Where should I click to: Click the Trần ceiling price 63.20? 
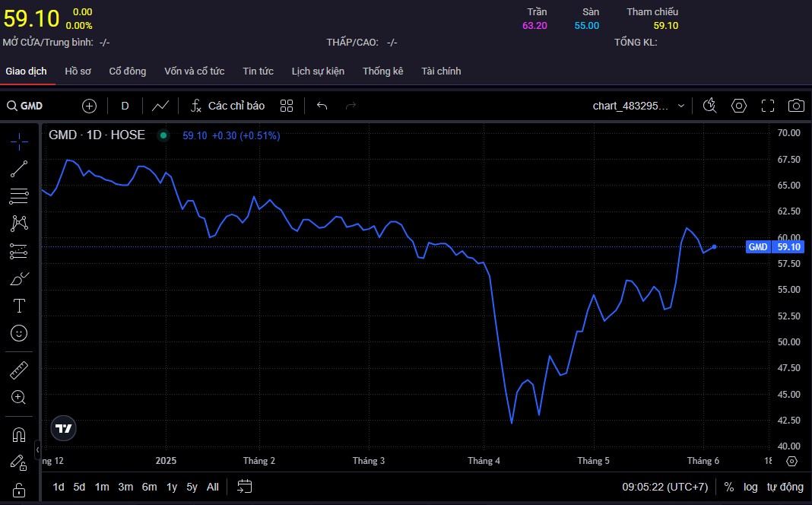(535, 25)
